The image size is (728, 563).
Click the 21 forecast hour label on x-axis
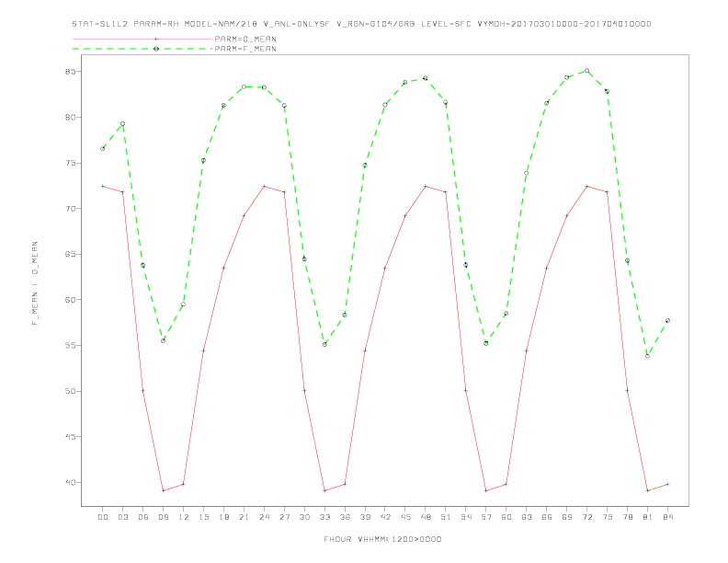[x=244, y=517]
